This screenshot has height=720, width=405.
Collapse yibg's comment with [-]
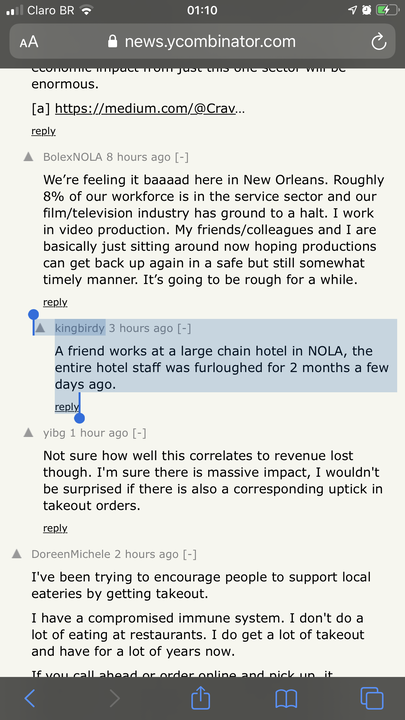coord(140,433)
